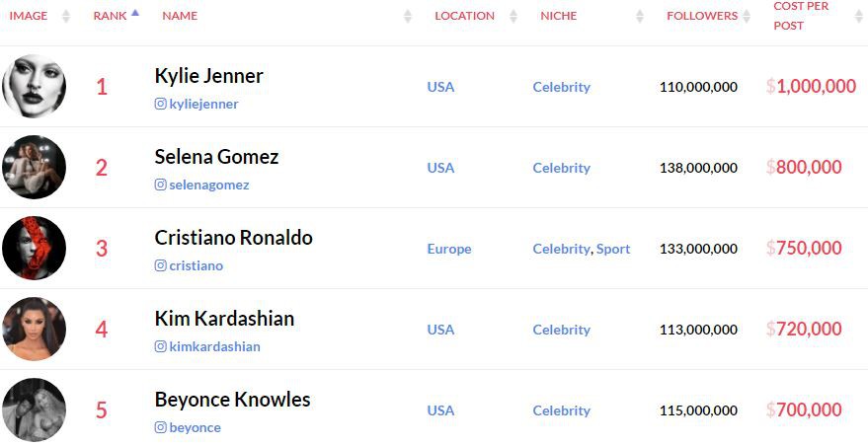Sort by Followers column arrows

pos(747,16)
